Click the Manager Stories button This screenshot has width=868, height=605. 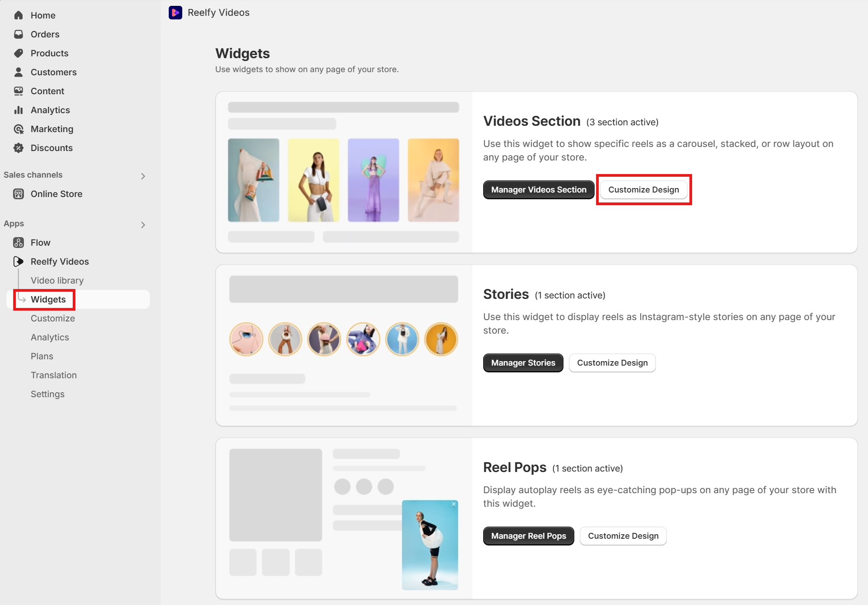point(523,363)
